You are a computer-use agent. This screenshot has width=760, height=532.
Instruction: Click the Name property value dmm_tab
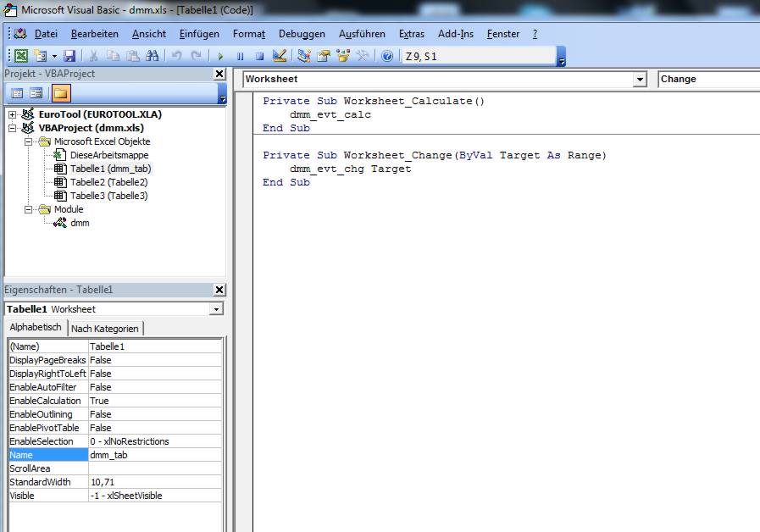(x=155, y=455)
